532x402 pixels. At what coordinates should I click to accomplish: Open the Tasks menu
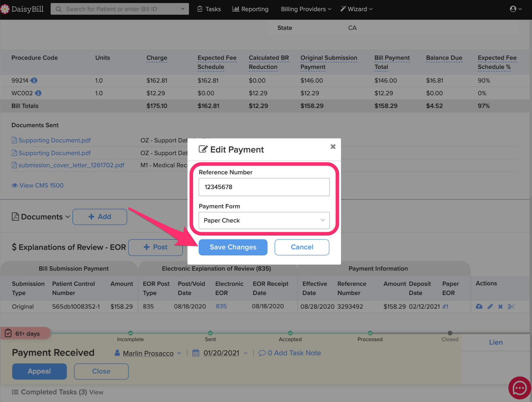point(209,9)
